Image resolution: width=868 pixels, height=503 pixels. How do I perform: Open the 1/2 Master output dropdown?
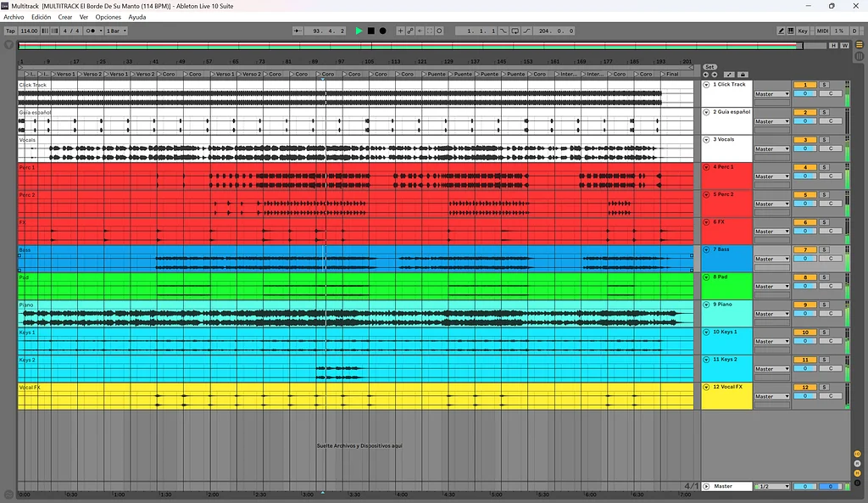[x=771, y=486]
